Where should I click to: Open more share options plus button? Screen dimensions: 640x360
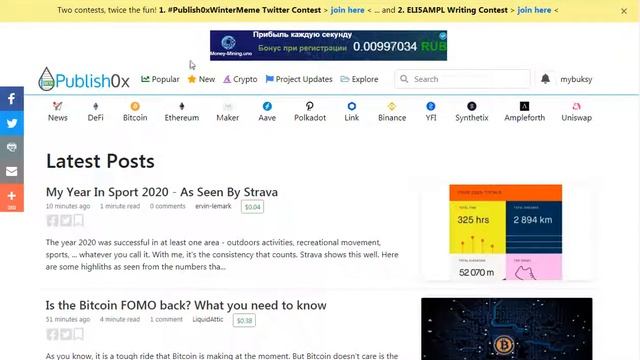pos(12,198)
